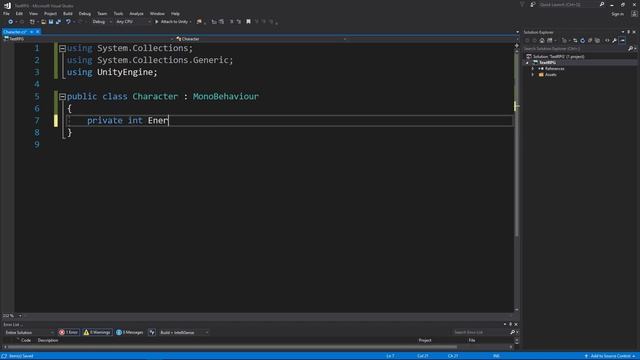640x360 pixels.
Task: Open the Edit menu
Action: [x=19, y=13]
